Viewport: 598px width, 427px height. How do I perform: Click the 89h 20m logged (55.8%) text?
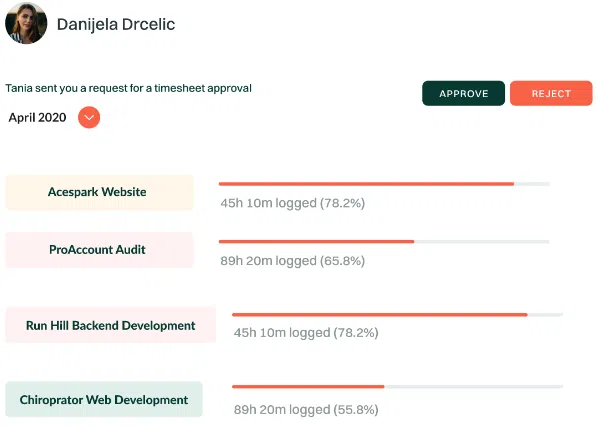tap(306, 410)
